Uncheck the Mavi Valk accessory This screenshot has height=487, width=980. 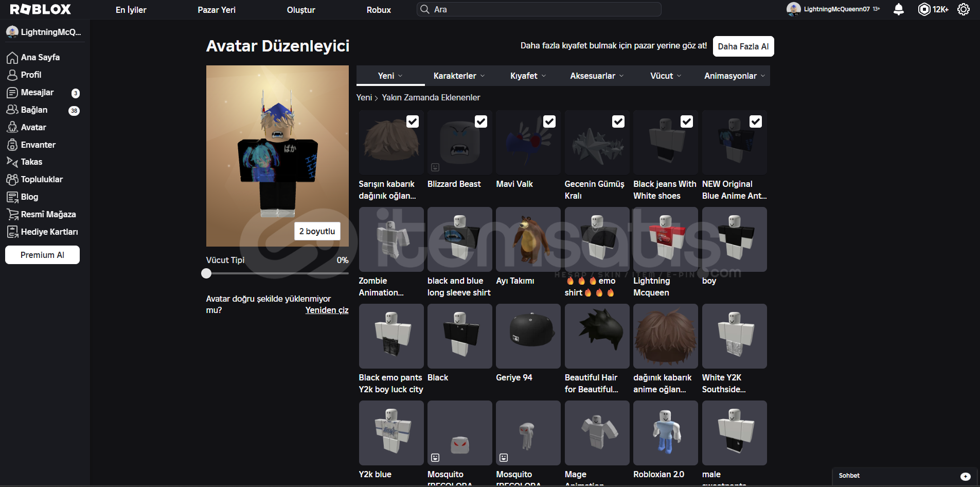549,121
